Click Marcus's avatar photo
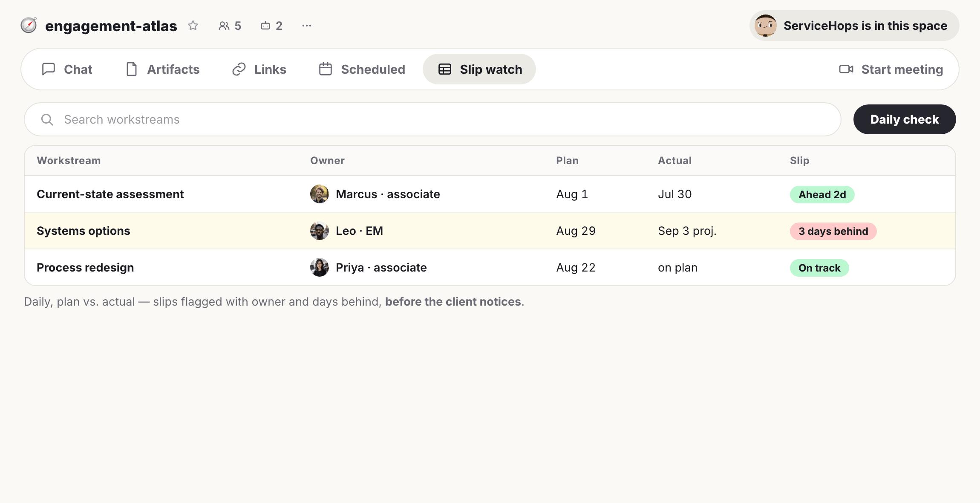 click(x=319, y=194)
